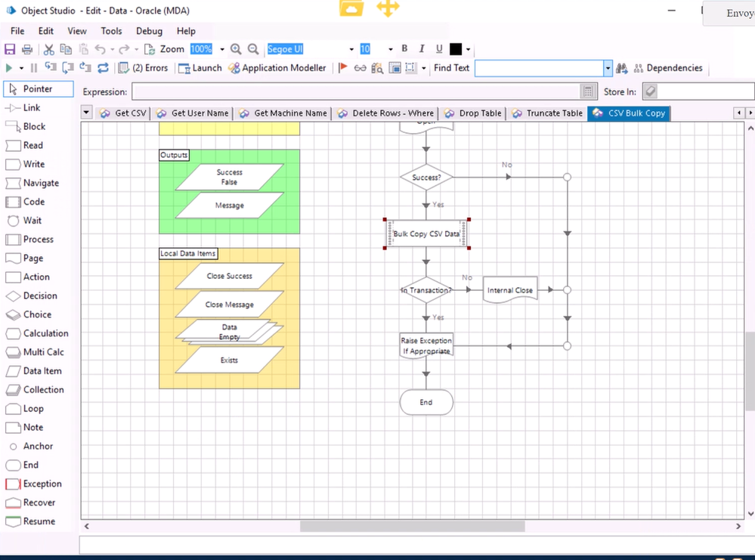Click the breakpoint flag icon

[x=343, y=68]
